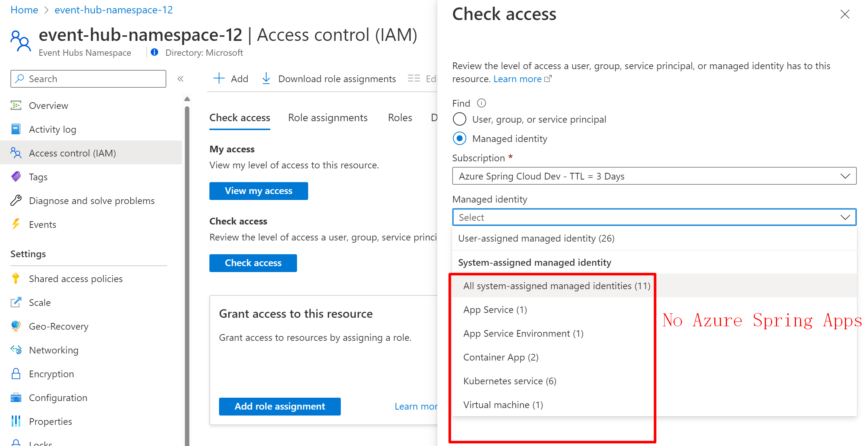Click the Shared access policies key icon
The height and width of the screenshot is (446, 868).
click(x=16, y=279)
